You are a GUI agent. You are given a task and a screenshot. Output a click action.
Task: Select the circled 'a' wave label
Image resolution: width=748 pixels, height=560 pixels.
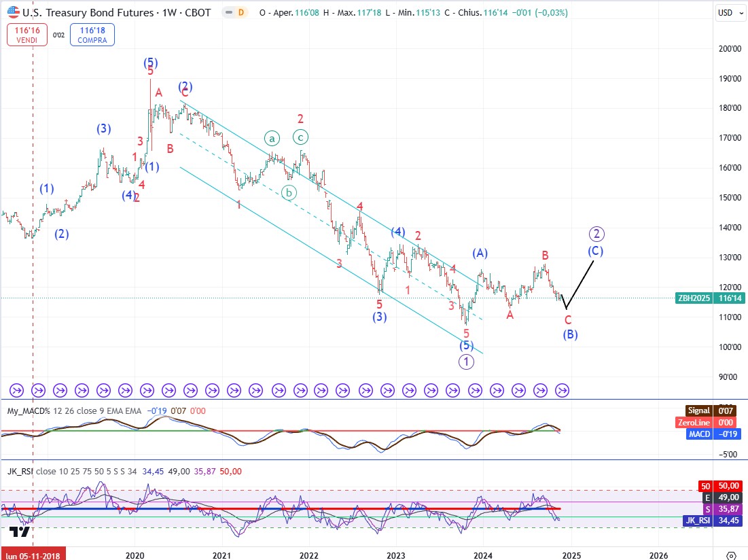click(x=272, y=139)
